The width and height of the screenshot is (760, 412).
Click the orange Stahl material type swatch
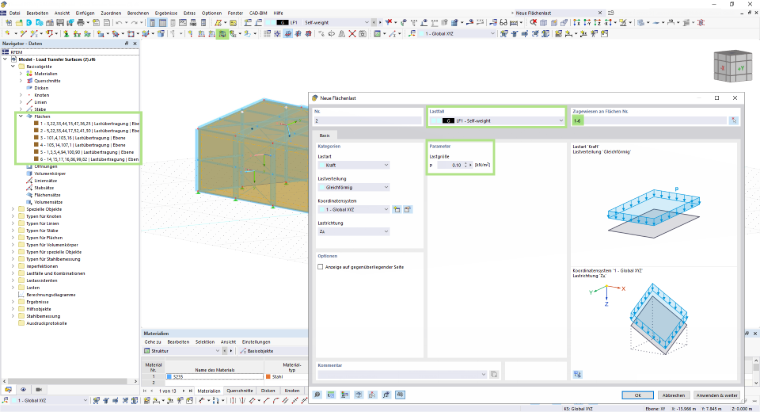coord(268,377)
